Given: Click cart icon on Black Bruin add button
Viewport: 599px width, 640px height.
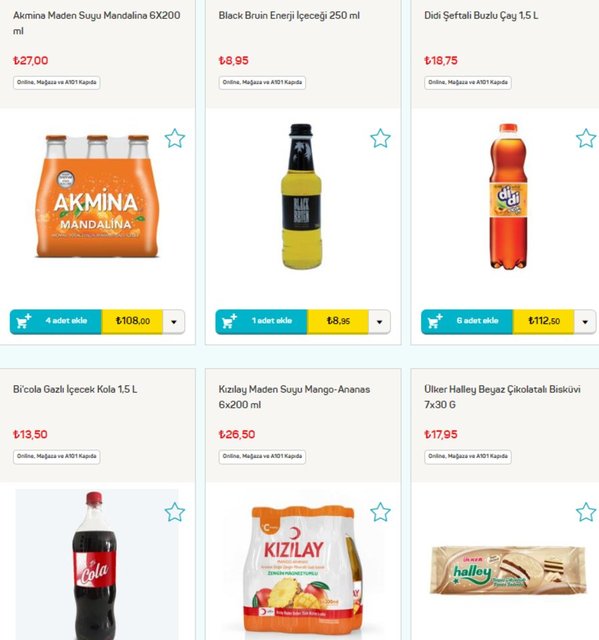Looking at the screenshot, I should tap(229, 321).
